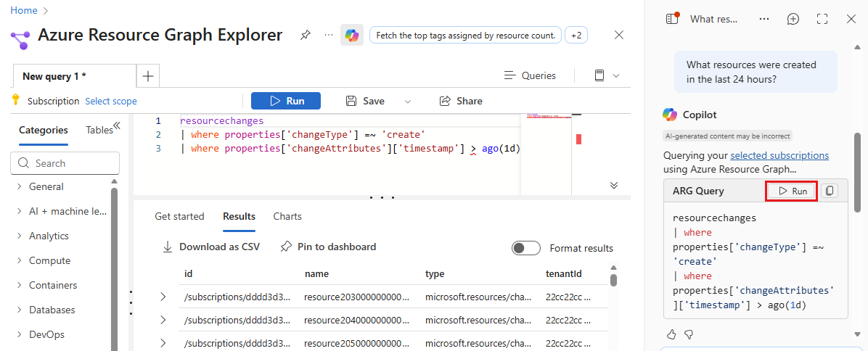
Task: Share the query
Action: 461,101
